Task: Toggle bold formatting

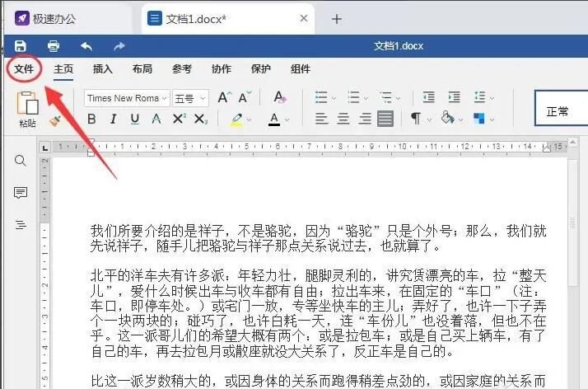Action: coord(91,119)
